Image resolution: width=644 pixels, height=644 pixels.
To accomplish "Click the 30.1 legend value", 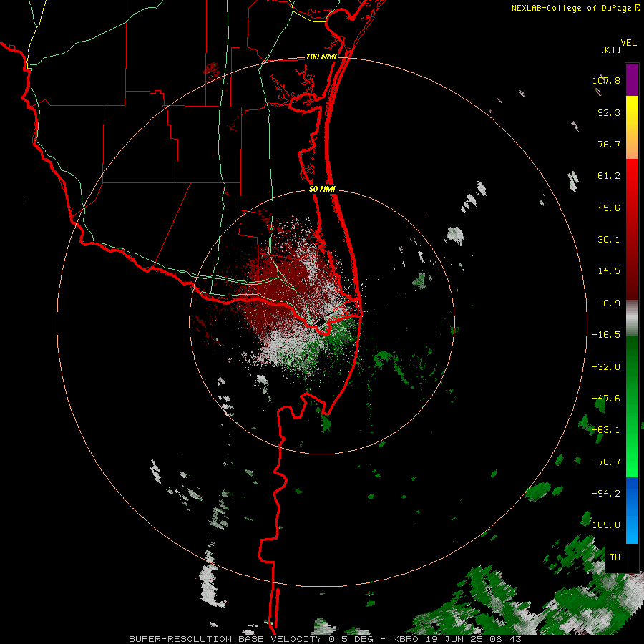I will coord(609,240).
